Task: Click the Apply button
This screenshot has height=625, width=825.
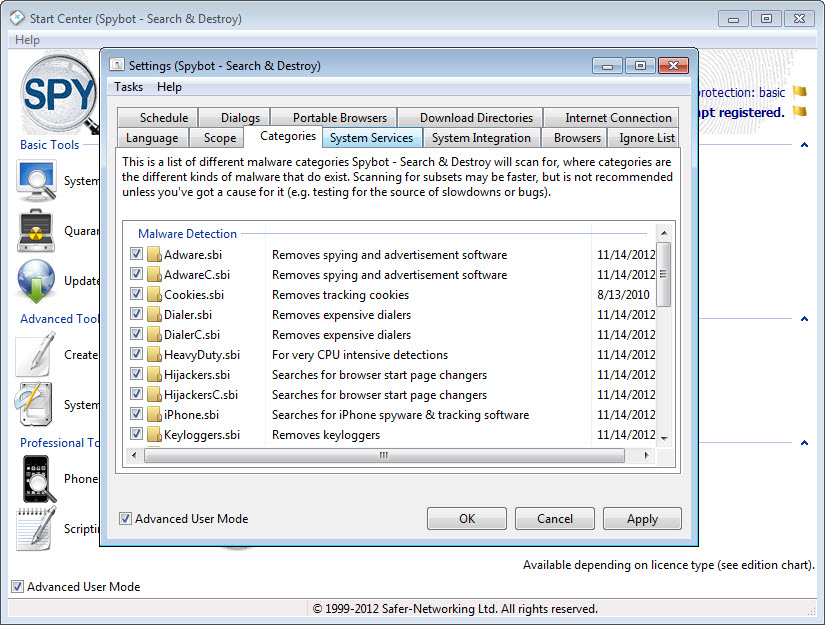Action: pyautogui.click(x=642, y=519)
